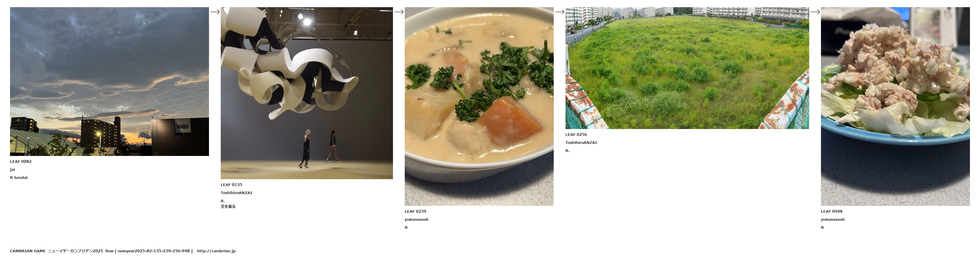
Task: Click the LEAF 0239 label
Action: pyautogui.click(x=415, y=211)
